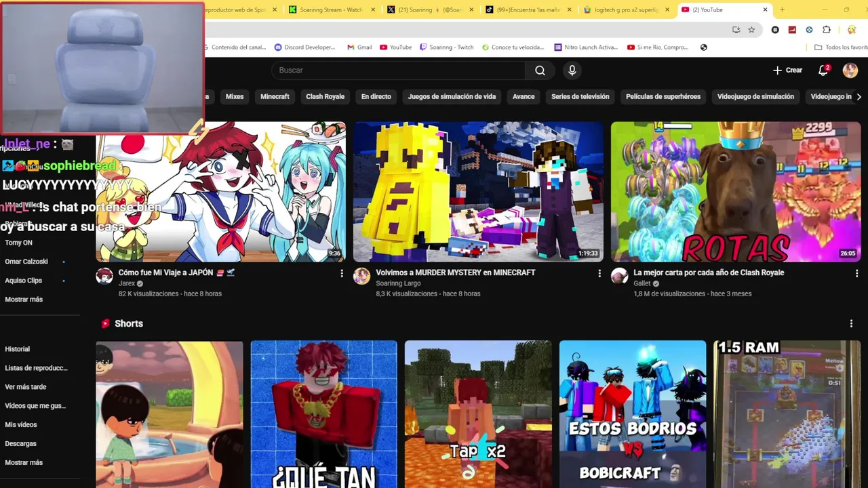The image size is (868, 488).
Task: Select the Minecraft category chip
Action: 275,97
